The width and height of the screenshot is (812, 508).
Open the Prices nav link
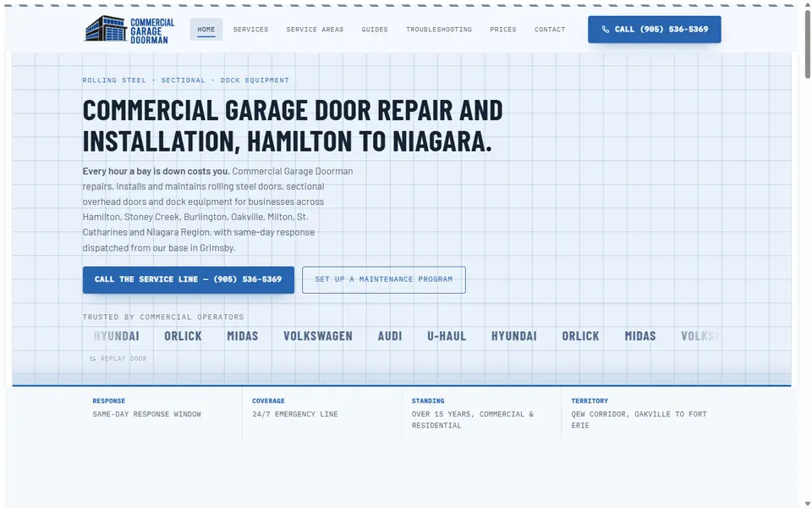coord(502,30)
